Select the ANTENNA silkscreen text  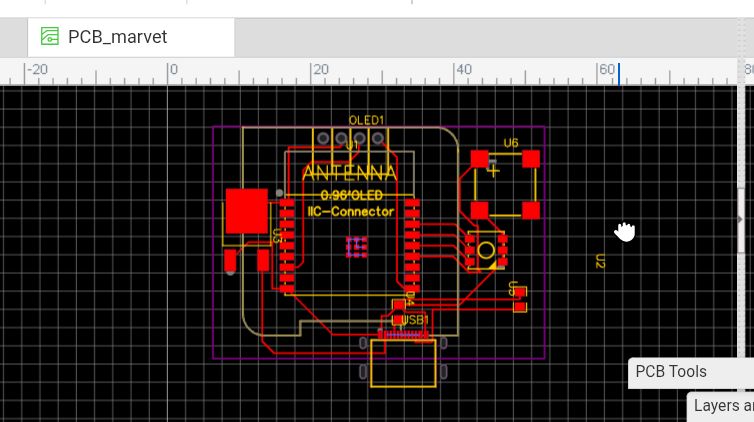coord(349,174)
